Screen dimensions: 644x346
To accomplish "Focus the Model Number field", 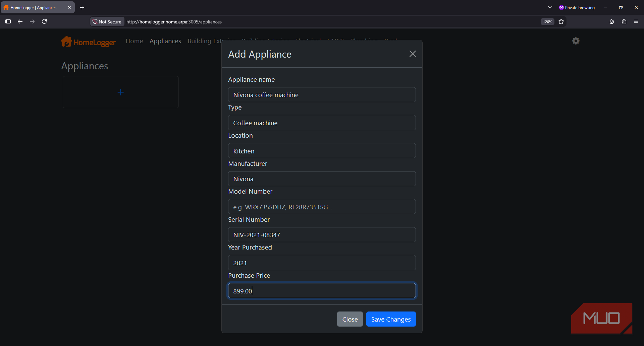I will (x=322, y=207).
